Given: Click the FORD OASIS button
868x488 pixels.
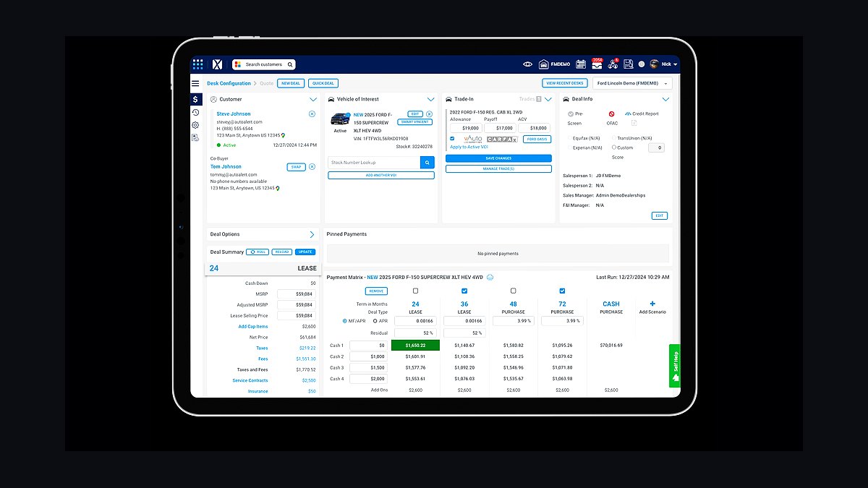Looking at the screenshot, I should [537, 139].
